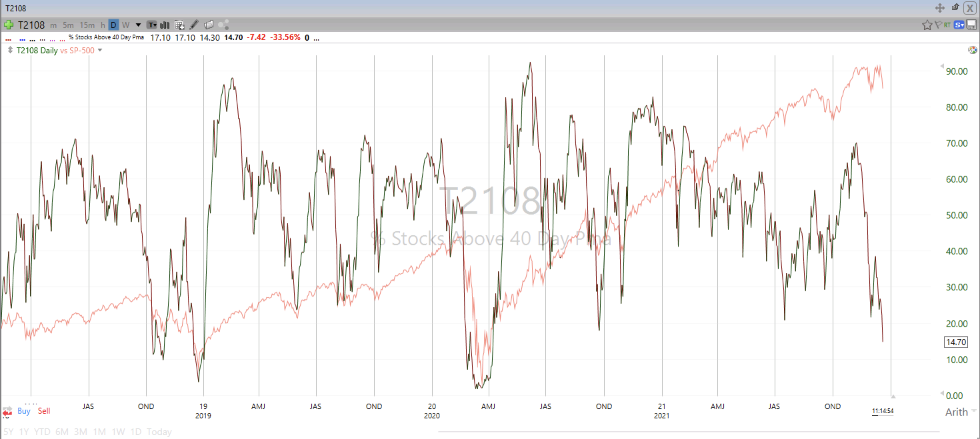This screenshot has height=439, width=980.
Task: Toggle the favorite star icon
Action: 927,25
